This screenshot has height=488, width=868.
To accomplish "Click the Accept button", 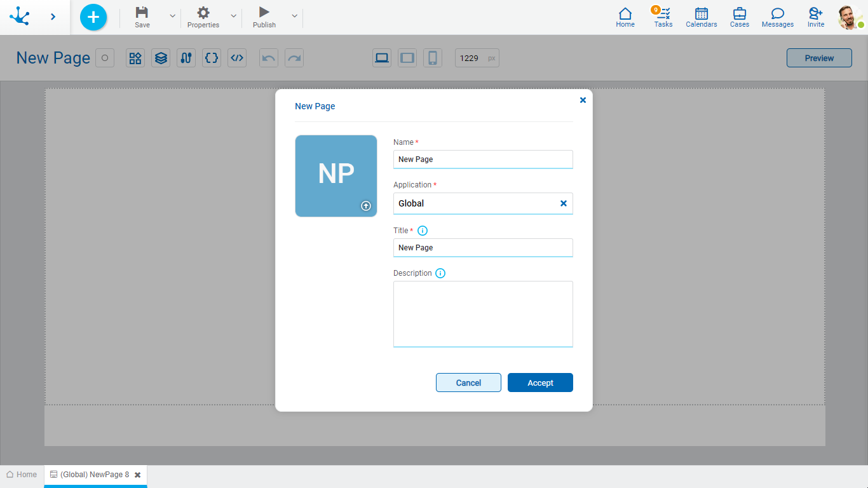I will [x=540, y=383].
